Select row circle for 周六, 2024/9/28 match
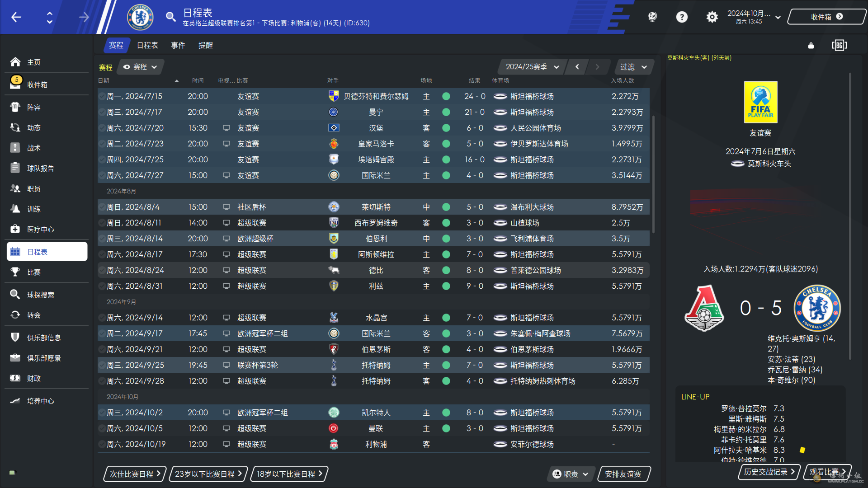Viewport: 868px width, 488px height. coord(102,381)
